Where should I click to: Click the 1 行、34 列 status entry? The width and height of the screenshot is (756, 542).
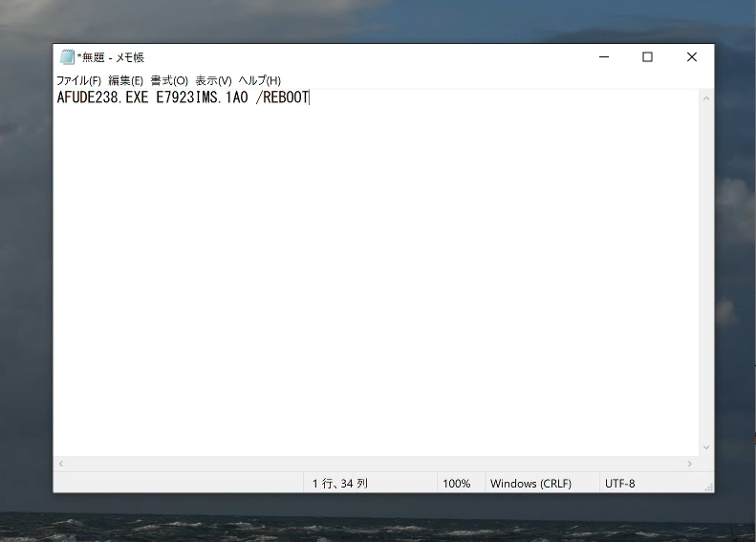pos(340,483)
